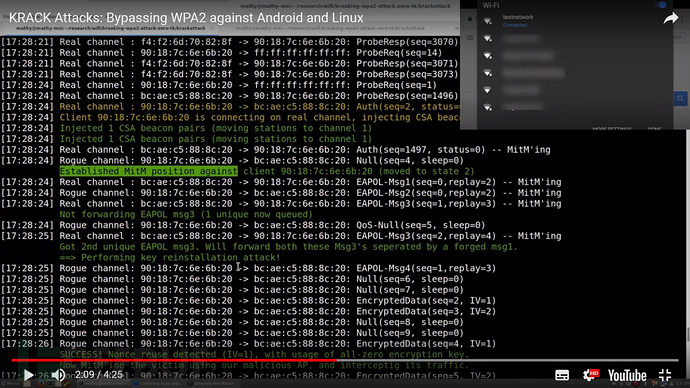Click the EAPOL-Msg3(seq=2,replay=4) line

(x=281, y=236)
